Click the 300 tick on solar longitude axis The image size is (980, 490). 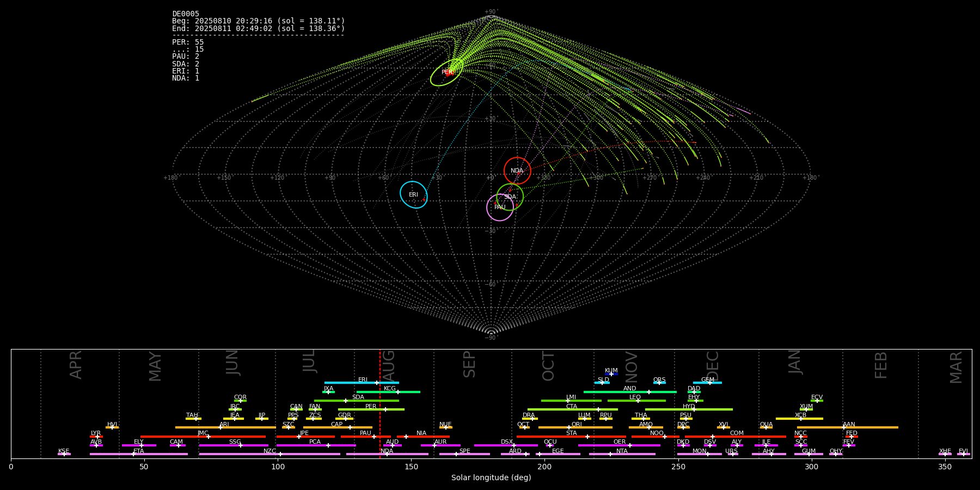pos(811,467)
